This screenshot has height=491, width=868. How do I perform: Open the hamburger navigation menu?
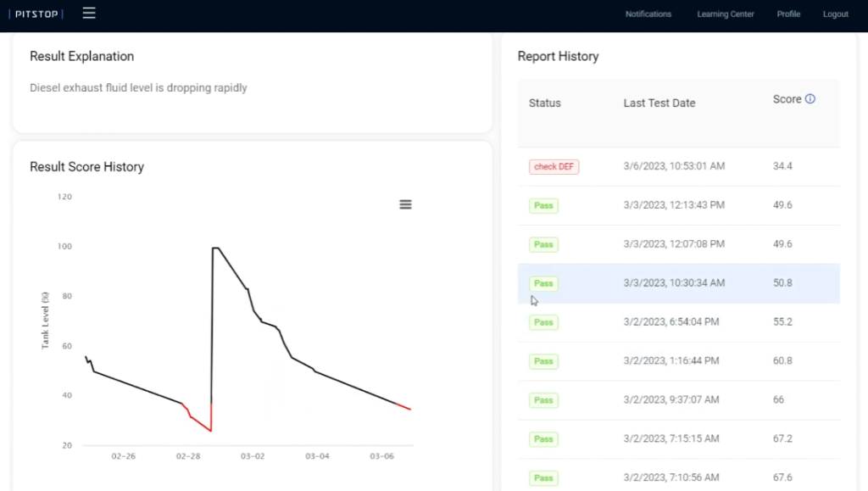(x=89, y=14)
